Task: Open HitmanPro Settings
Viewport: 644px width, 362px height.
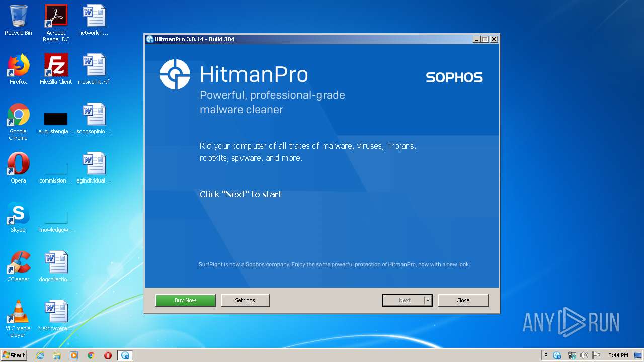Action: [245, 300]
